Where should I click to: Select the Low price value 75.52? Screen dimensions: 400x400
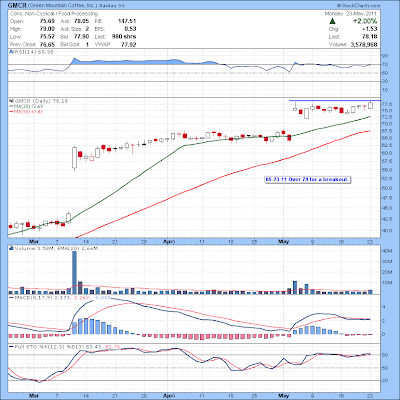pos(47,37)
